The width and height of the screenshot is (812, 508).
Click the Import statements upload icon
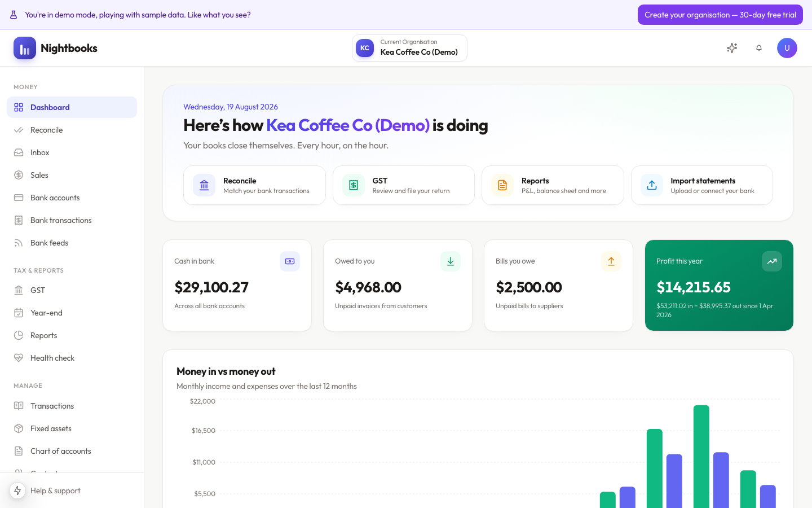coord(652,185)
